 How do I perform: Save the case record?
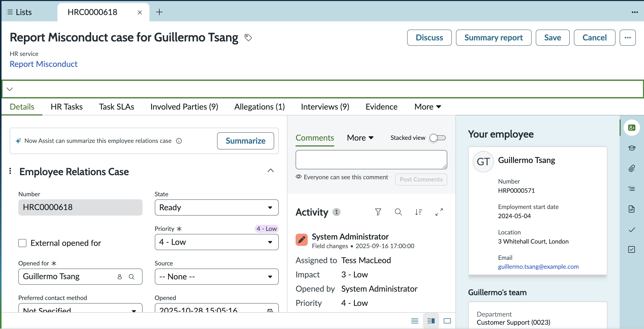tap(553, 38)
